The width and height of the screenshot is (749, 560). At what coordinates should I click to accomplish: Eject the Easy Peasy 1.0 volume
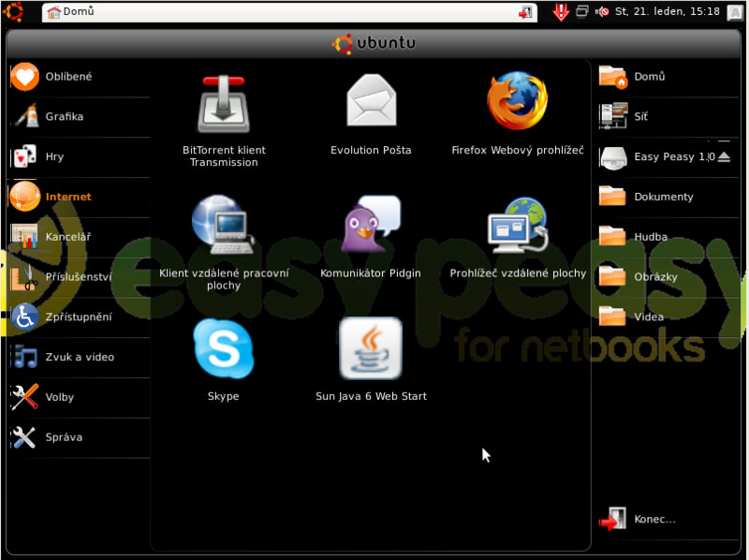(724, 156)
